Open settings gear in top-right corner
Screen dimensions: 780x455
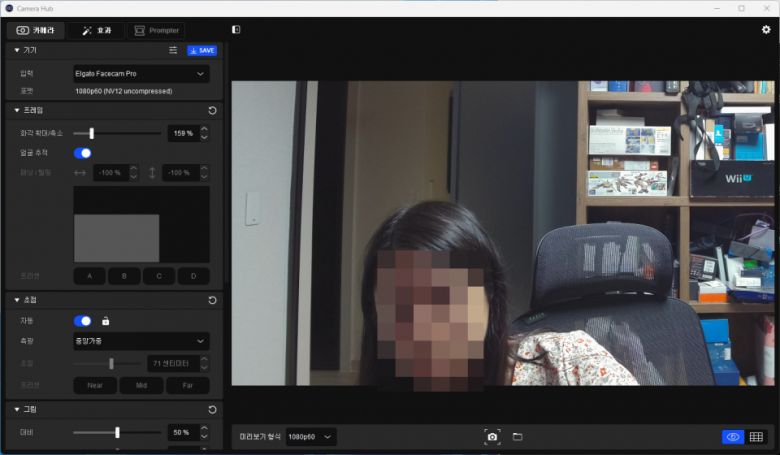[x=766, y=30]
